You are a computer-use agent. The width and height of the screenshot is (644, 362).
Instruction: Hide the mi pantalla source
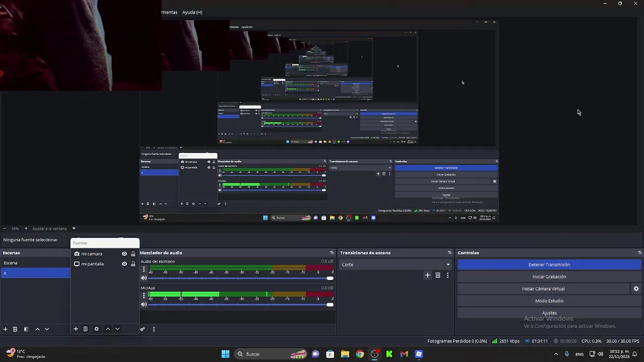(124, 264)
